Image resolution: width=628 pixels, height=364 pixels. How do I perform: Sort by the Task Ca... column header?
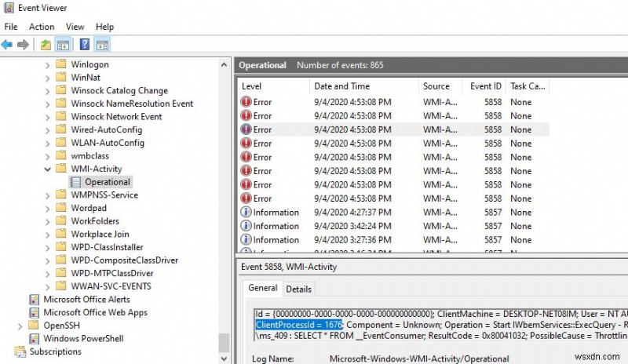528,86
